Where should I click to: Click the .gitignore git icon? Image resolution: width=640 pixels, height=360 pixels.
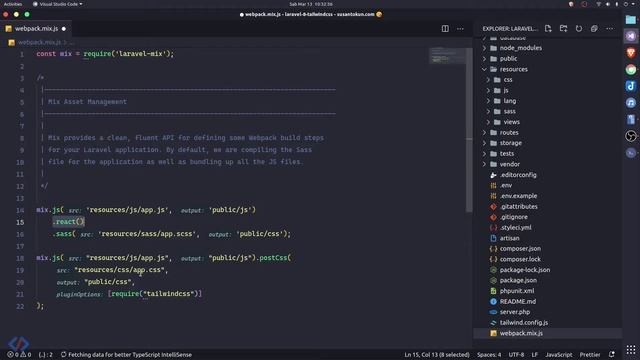click(x=493, y=217)
